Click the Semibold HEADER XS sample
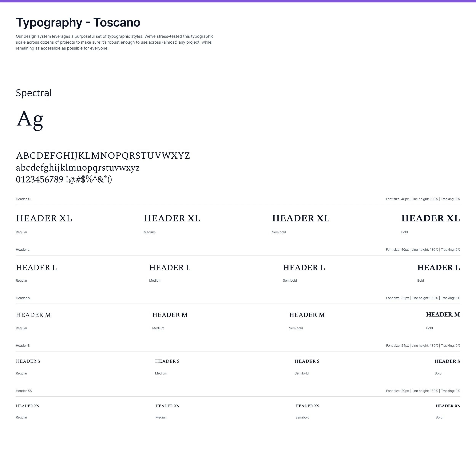The width and height of the screenshot is (476, 476). [x=307, y=406]
